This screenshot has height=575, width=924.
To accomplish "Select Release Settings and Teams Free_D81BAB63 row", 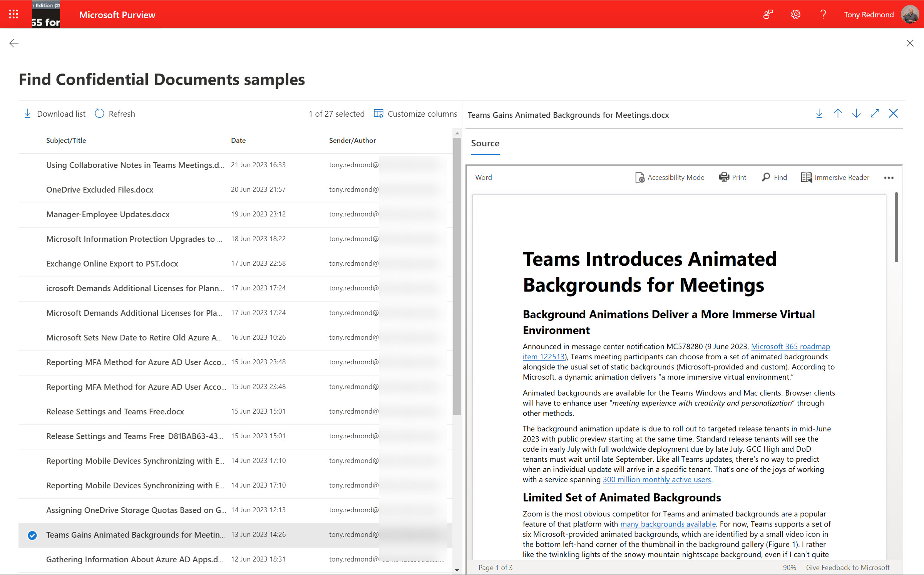I will pyautogui.click(x=235, y=436).
